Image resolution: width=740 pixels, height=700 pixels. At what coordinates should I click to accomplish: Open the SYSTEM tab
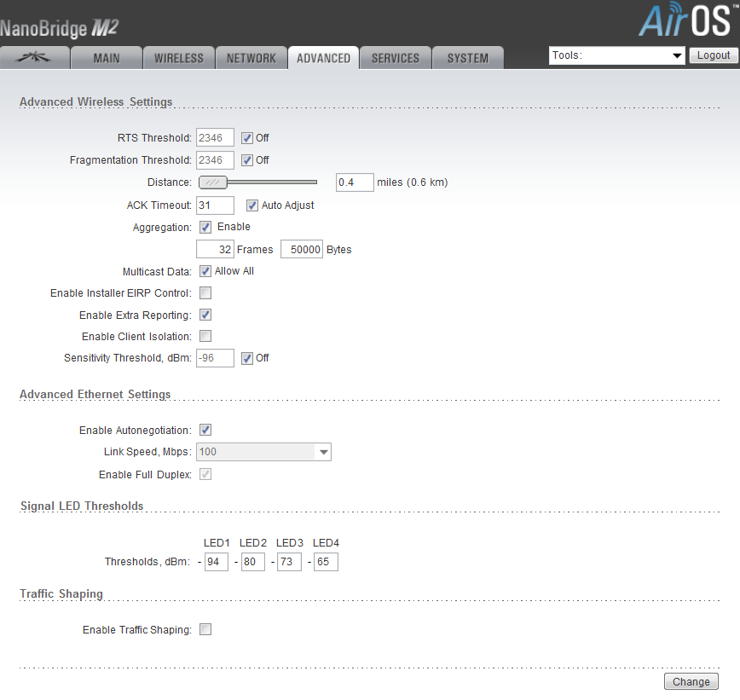point(468,58)
